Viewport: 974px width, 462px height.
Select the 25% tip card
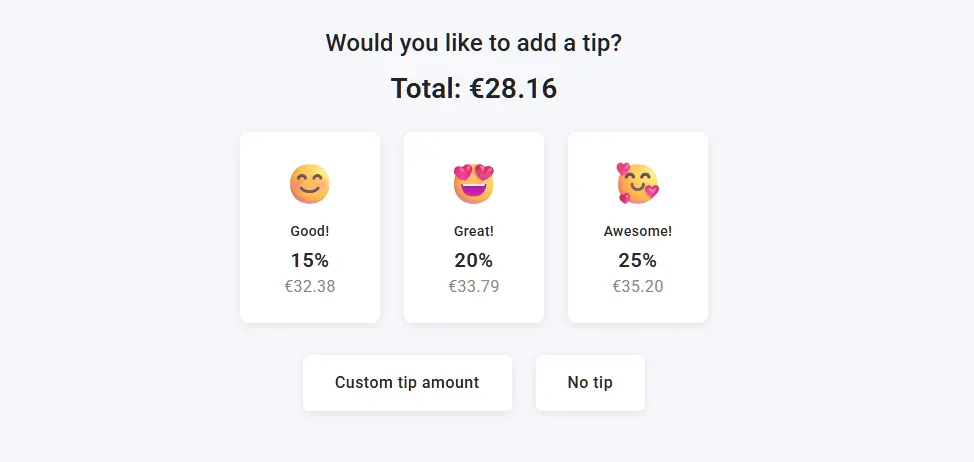[x=638, y=227]
